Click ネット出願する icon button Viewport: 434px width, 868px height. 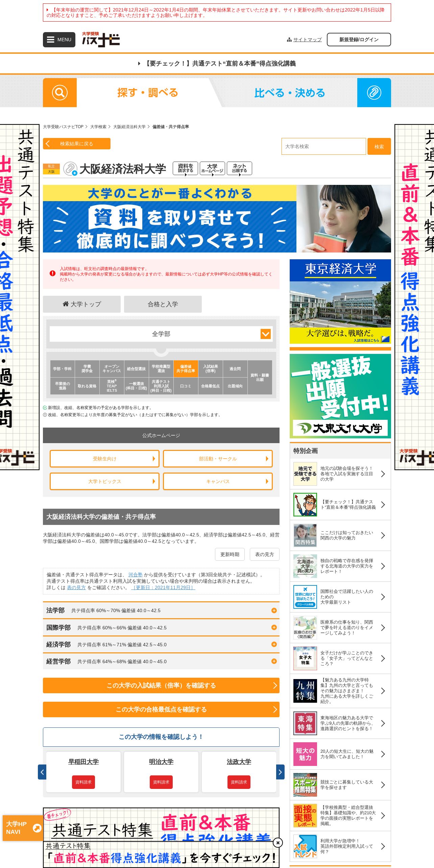pyautogui.click(x=239, y=168)
